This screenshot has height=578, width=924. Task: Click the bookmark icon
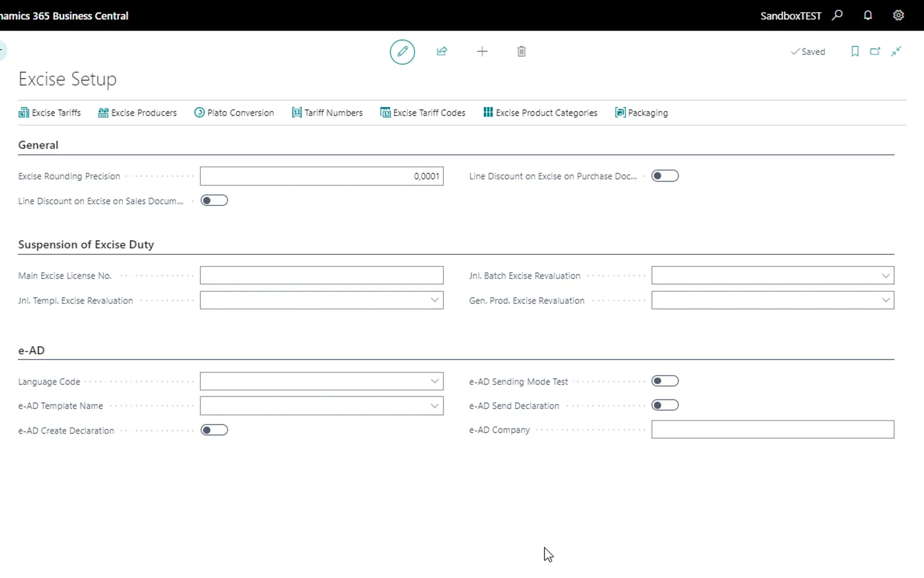855,51
